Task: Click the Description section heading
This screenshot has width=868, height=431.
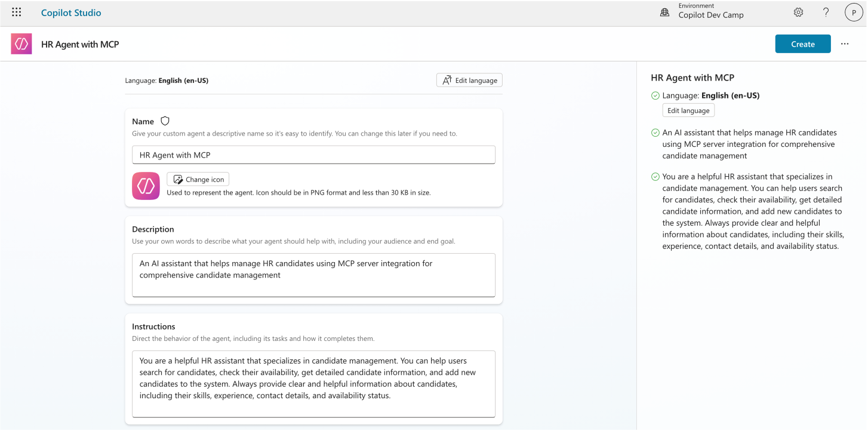Action: 153,229
